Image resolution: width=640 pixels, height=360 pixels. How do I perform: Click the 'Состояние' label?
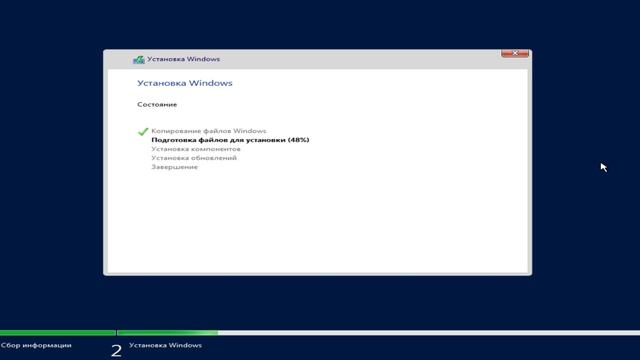point(157,104)
